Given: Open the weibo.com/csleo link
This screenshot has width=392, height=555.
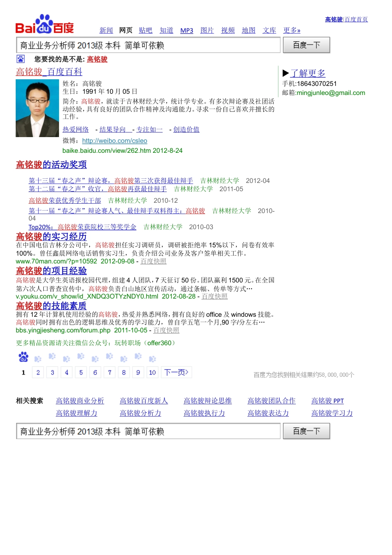Looking at the screenshot, I should pyautogui.click(x=115, y=141).
